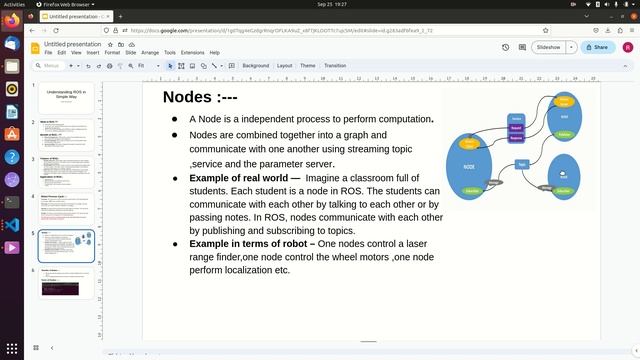
Task: Click the Background button
Action: pyautogui.click(x=256, y=66)
